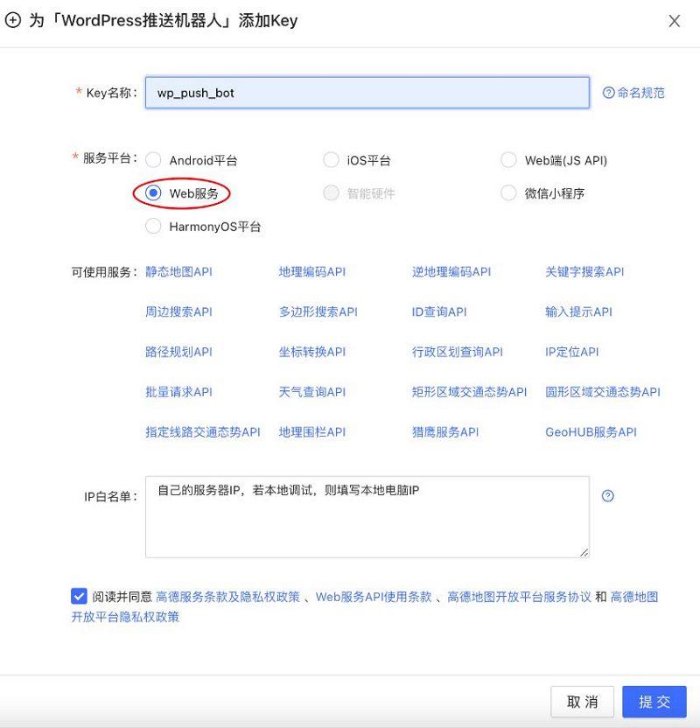The width and height of the screenshot is (700, 728).
Task: Click the IP白名单 help question icon
Action: (607, 496)
